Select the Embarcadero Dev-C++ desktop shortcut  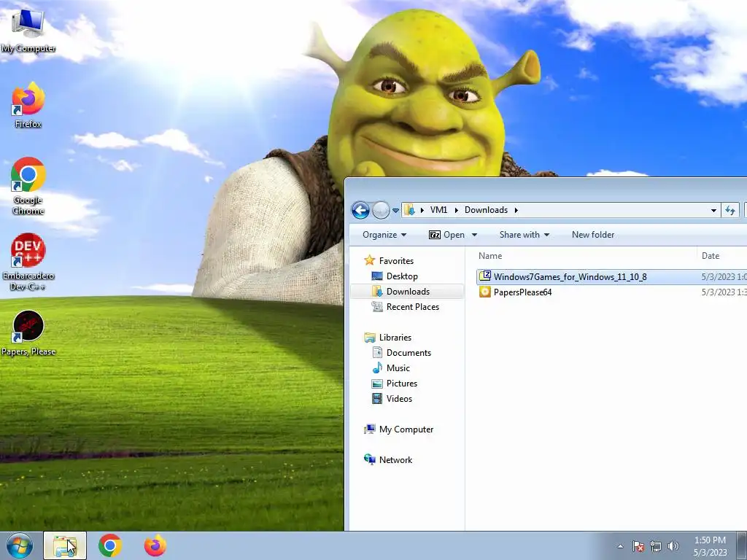tap(28, 262)
